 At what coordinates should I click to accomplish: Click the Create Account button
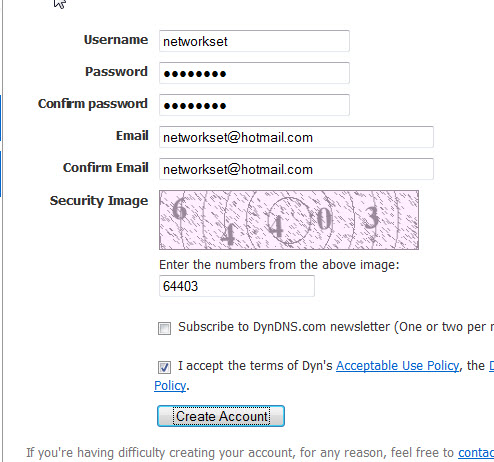(221, 416)
